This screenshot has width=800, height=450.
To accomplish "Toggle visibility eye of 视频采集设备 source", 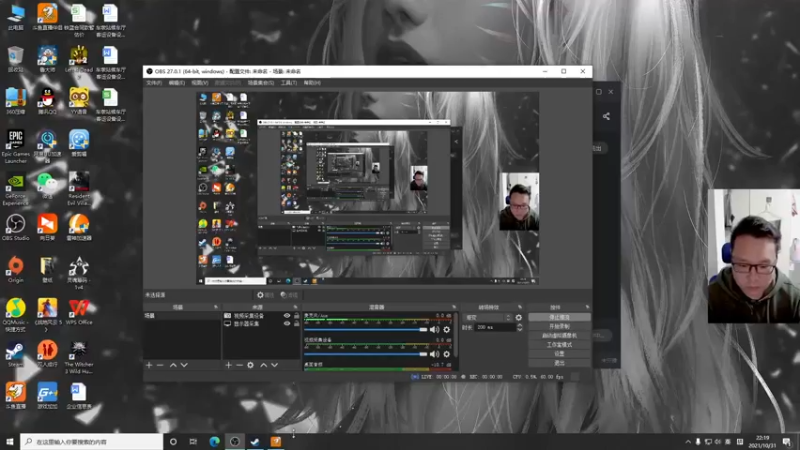I will 287,316.
